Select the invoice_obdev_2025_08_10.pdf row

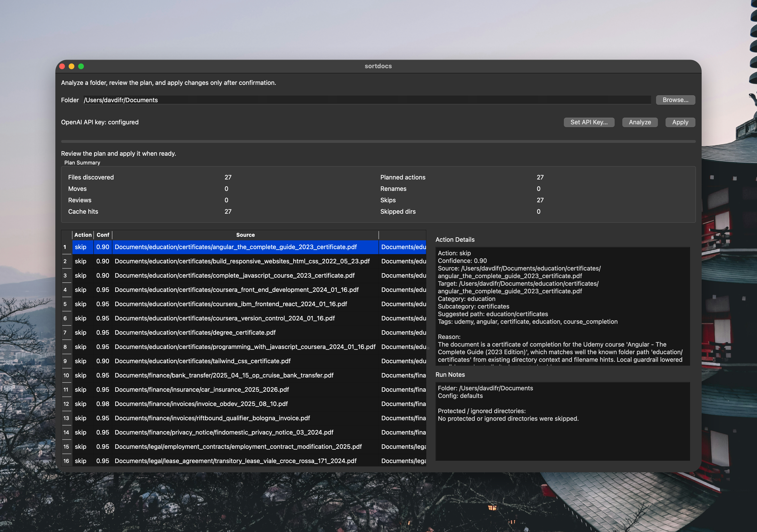click(201, 404)
